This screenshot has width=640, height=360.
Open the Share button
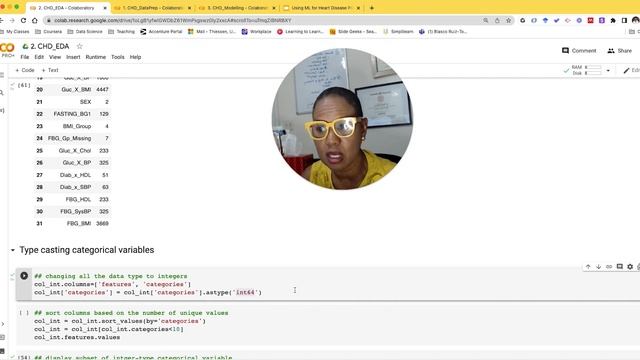pyautogui.click(x=620, y=51)
